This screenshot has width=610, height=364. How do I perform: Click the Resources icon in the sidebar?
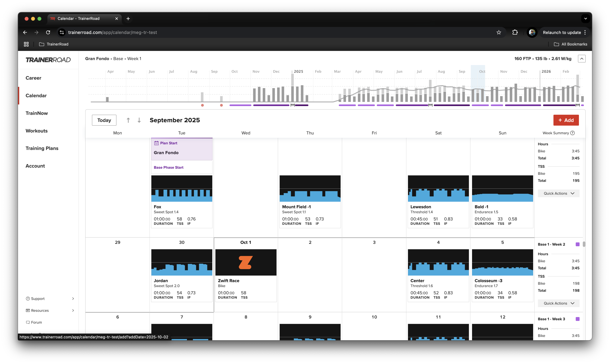[x=28, y=310]
